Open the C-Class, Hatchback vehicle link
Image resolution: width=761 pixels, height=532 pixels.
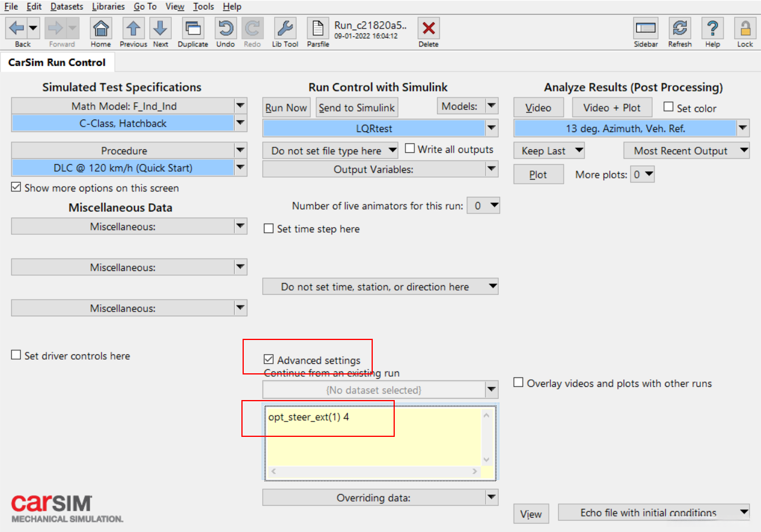pyautogui.click(x=122, y=124)
